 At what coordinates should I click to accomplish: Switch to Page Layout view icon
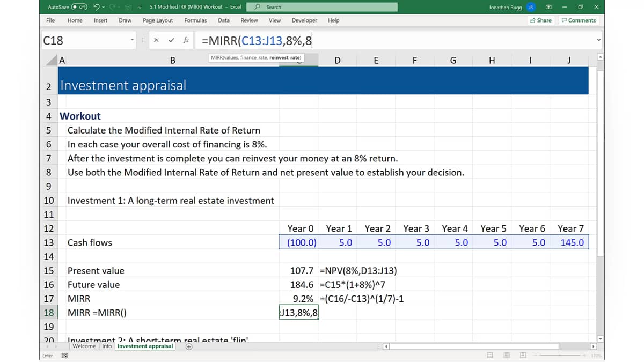click(x=506, y=356)
